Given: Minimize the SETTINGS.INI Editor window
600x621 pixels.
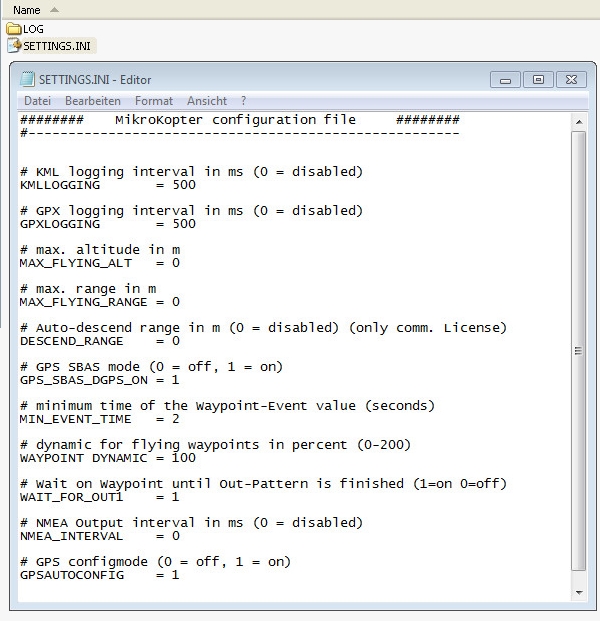Looking at the screenshot, I should [506, 79].
